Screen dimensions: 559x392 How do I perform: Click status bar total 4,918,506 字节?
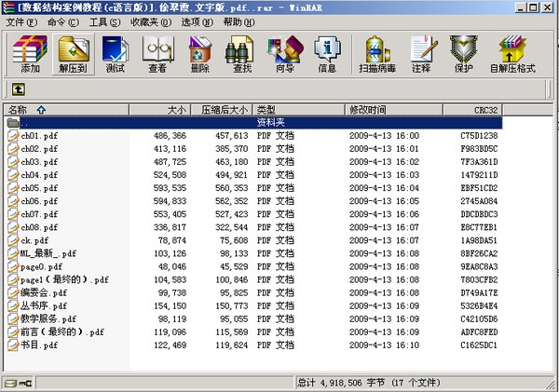click(340, 383)
